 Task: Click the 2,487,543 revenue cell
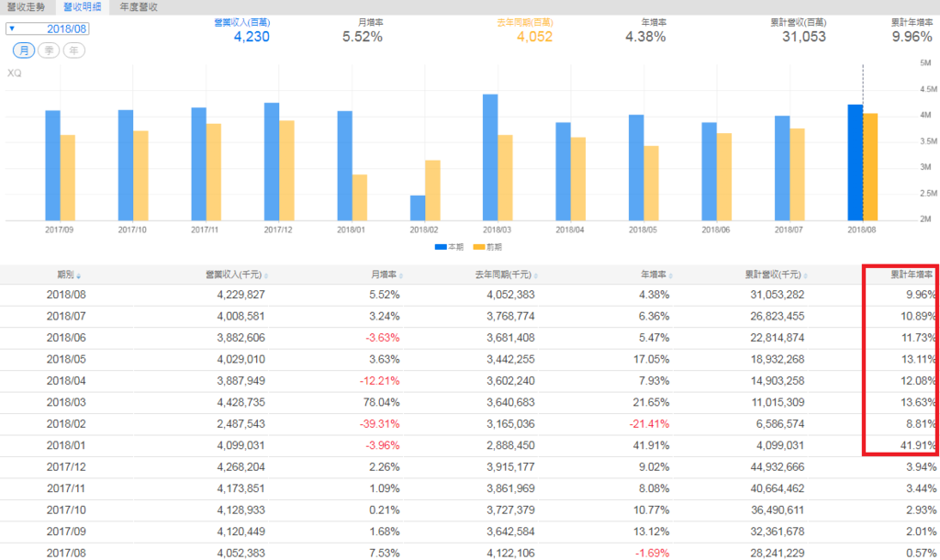click(x=241, y=424)
